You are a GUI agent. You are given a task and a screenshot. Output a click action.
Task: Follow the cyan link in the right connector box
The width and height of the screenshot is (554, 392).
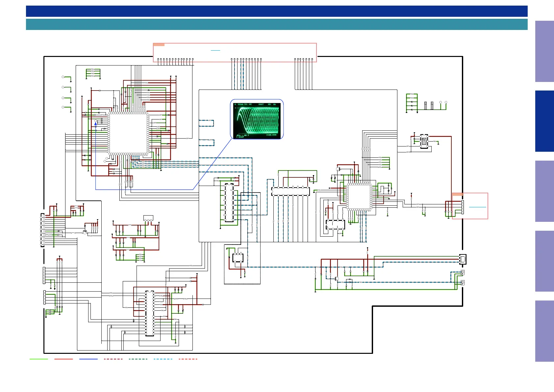click(477, 207)
